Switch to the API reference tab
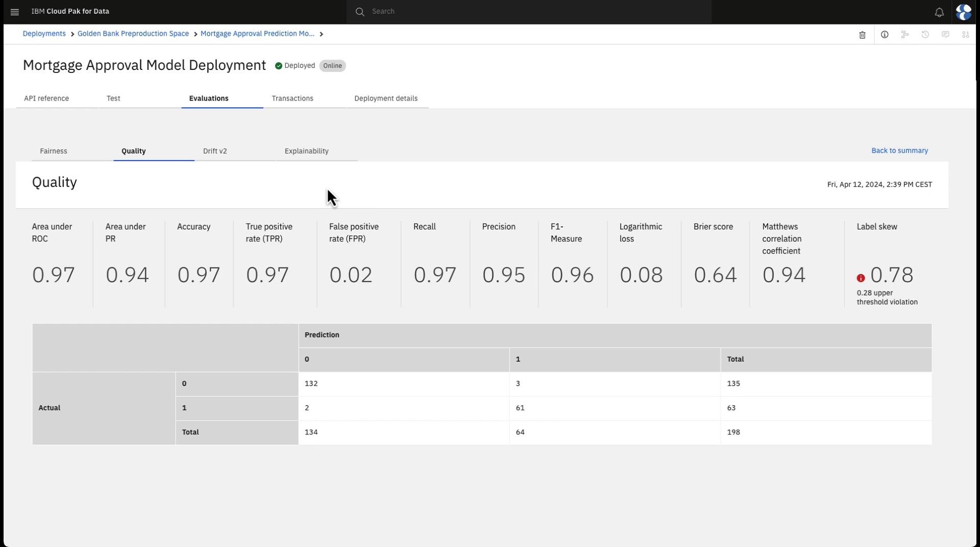The width and height of the screenshot is (980, 547). [x=46, y=98]
